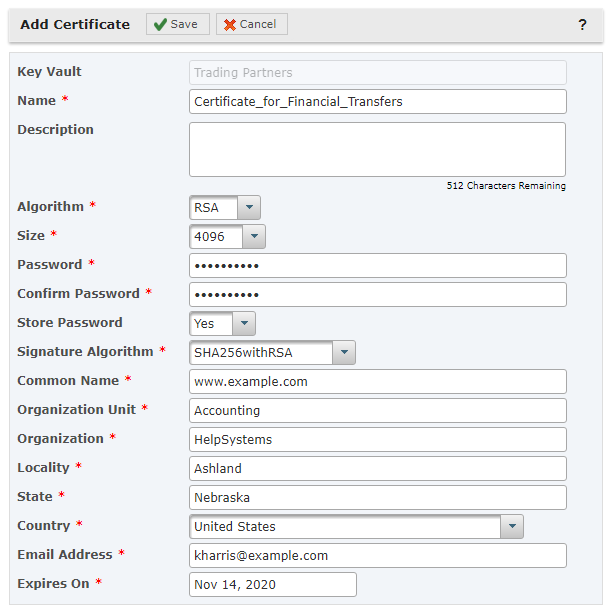This screenshot has width=612, height=612.
Task: Expand the Signature Algorithm dropdown
Action: 272,352
